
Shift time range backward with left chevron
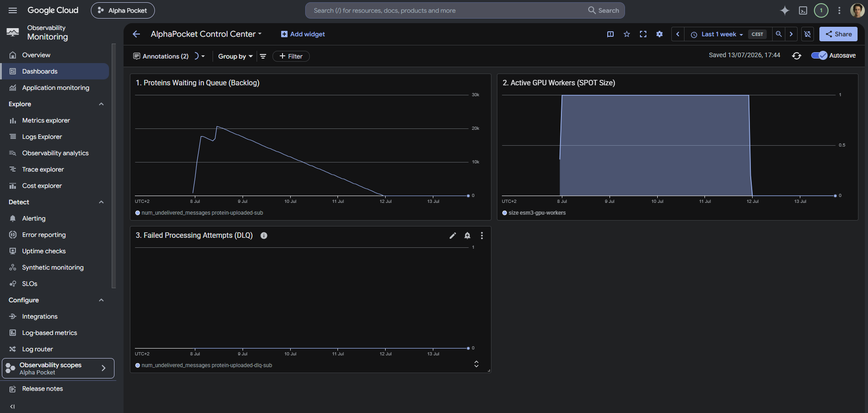tap(678, 34)
